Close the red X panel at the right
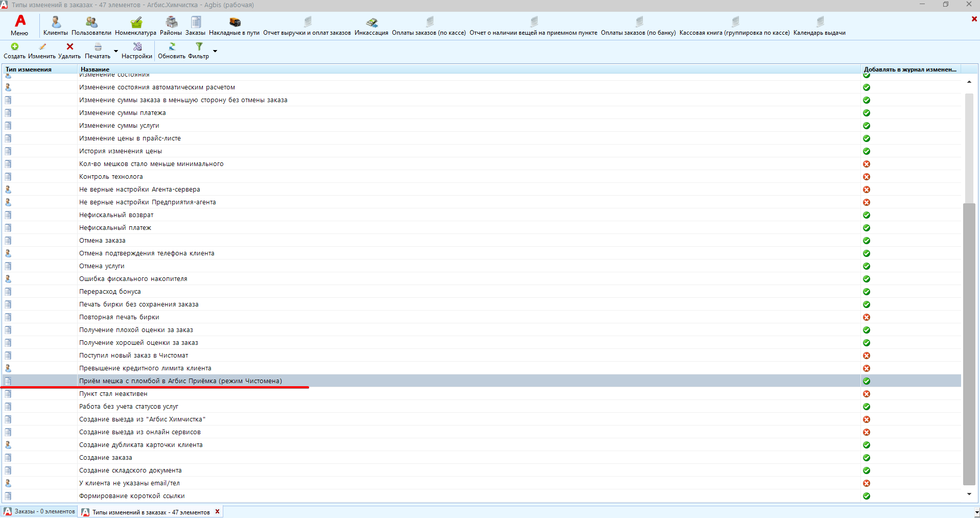980x518 pixels. pyautogui.click(x=974, y=19)
